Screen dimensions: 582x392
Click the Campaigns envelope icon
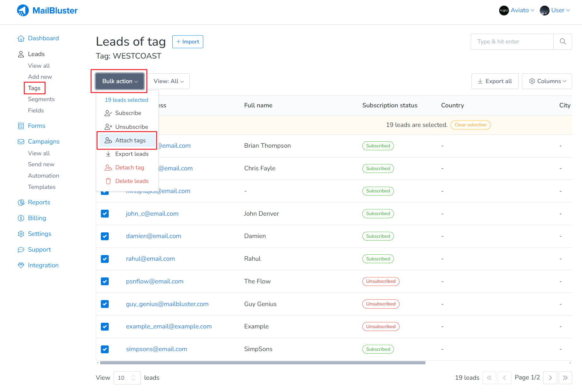pyautogui.click(x=21, y=142)
